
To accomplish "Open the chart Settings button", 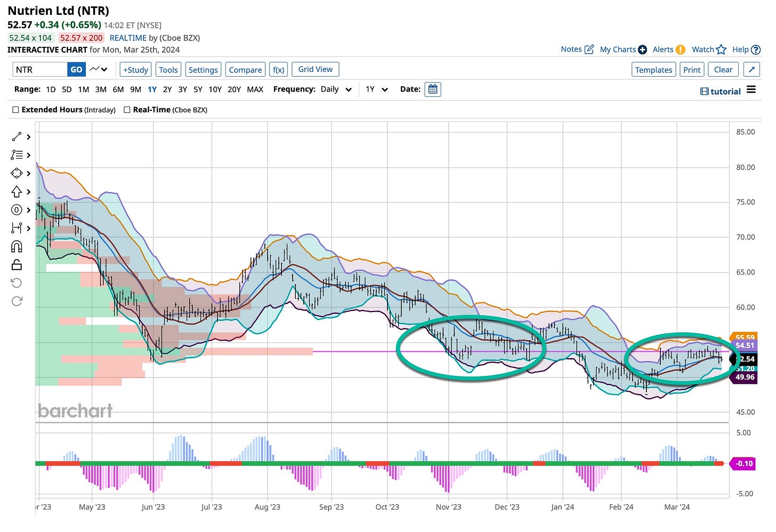I will coord(203,70).
